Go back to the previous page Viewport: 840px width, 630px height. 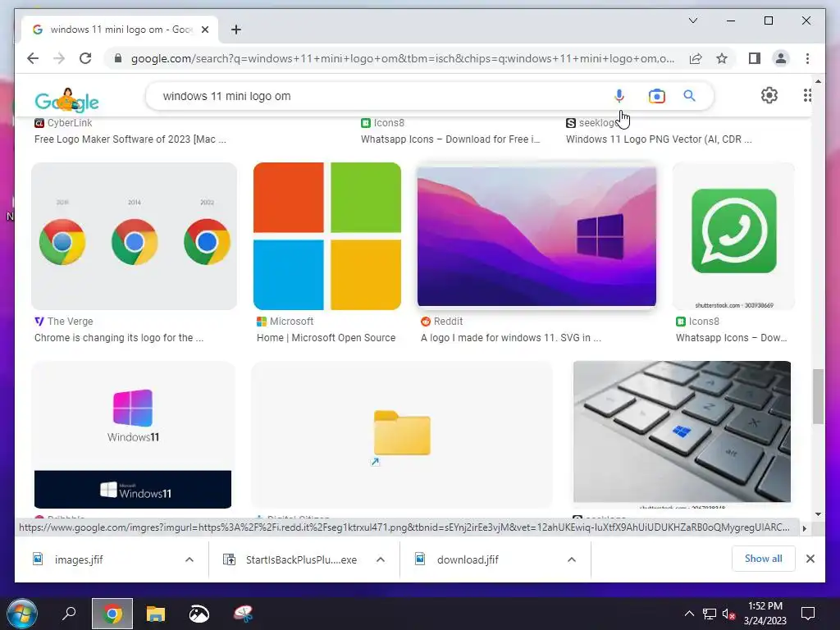coord(33,58)
